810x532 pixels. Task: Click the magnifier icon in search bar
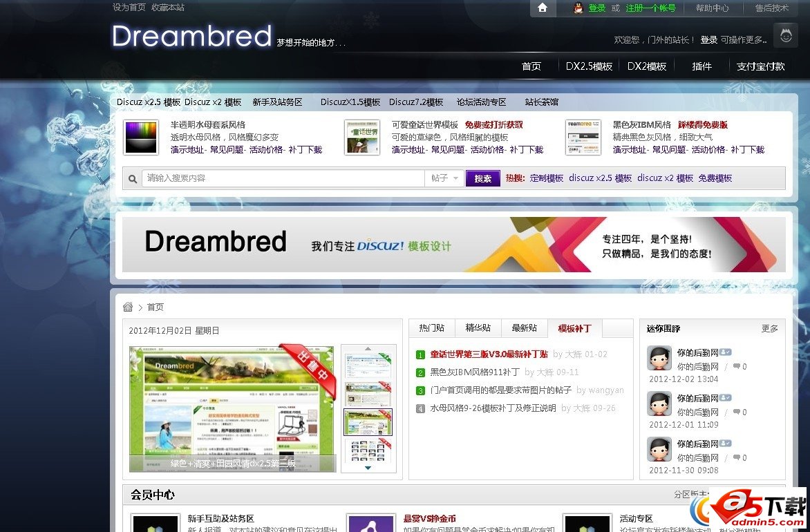(x=133, y=179)
